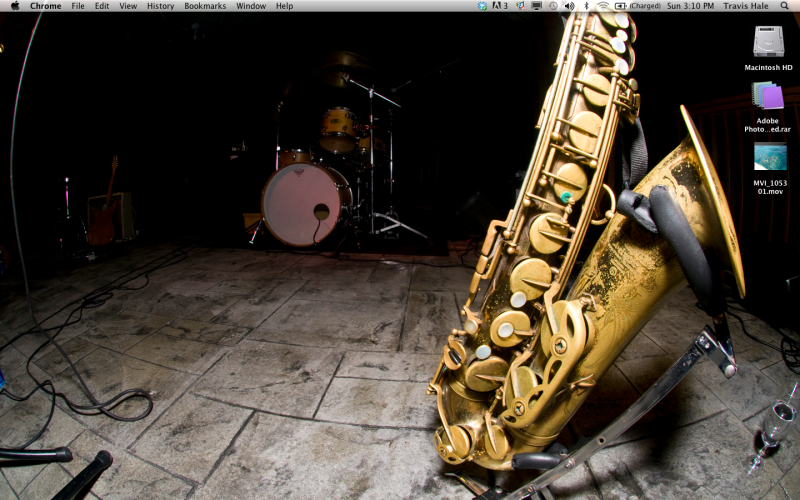
Task: Open the Edit menu
Action: tap(102, 6)
